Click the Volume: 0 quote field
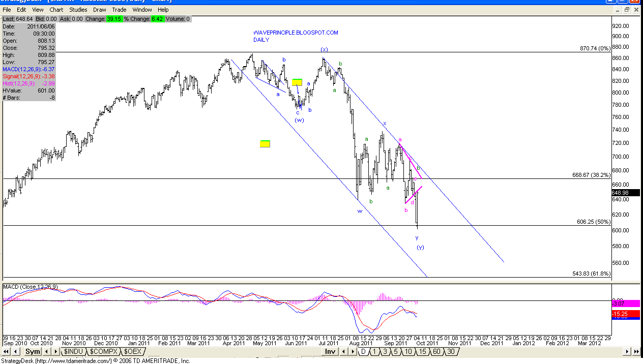The image size is (643, 364). pos(178,19)
